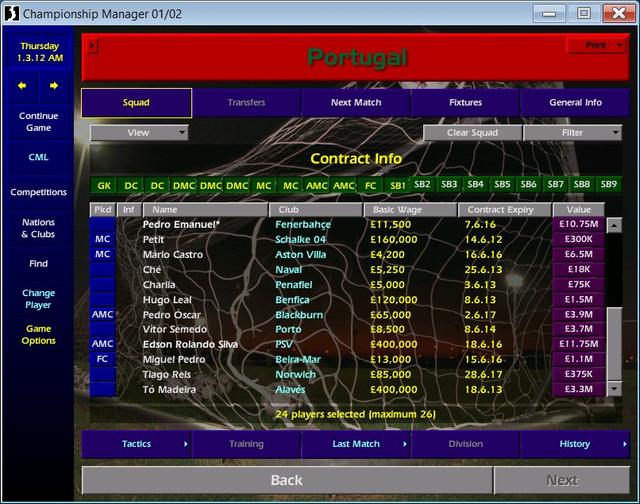Viewport: 640px width, 504px height.
Task: Click the Pkd column header
Action: click(x=103, y=210)
